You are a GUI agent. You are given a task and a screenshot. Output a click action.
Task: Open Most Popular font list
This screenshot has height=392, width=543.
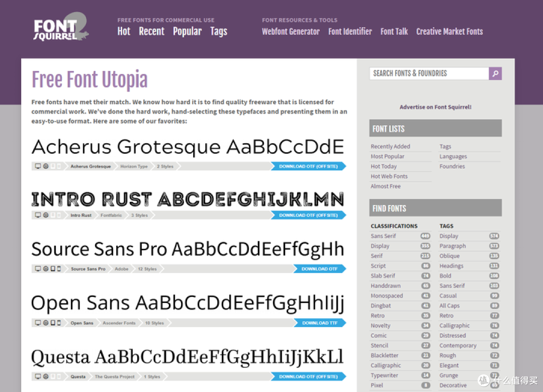pos(388,156)
